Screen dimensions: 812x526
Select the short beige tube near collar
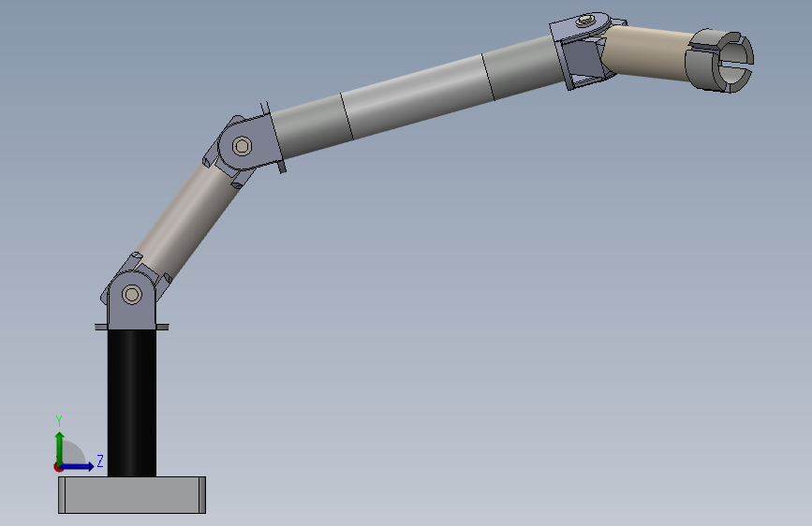(x=647, y=51)
